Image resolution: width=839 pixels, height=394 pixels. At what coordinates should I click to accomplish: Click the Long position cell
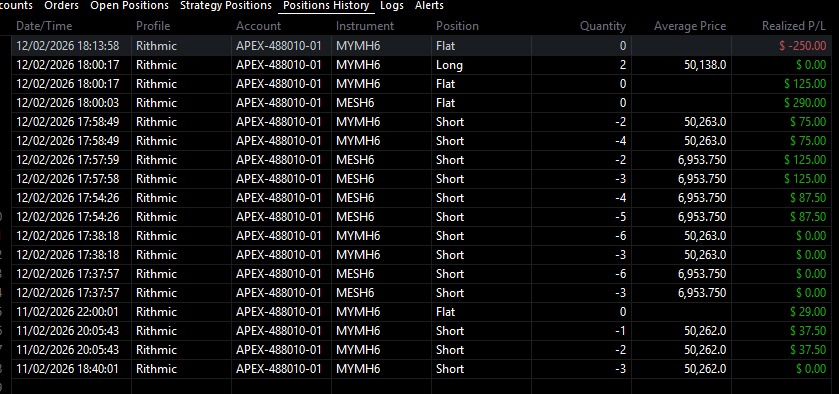point(481,65)
